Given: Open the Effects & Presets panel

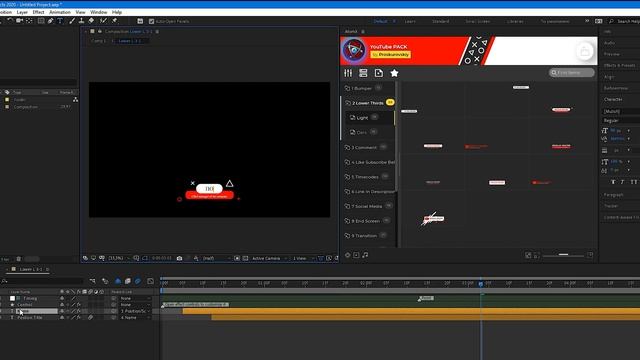Looking at the screenshot, I should [x=619, y=65].
